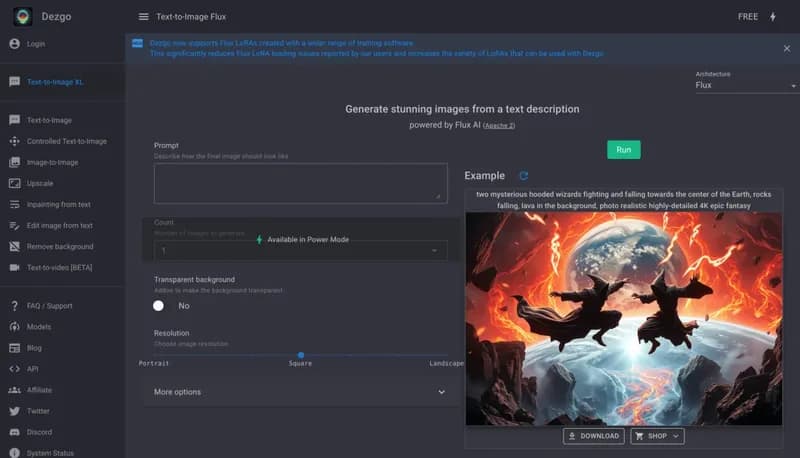Viewport: 800px width, 458px height.
Task: Expand the More options section
Action: (301, 392)
